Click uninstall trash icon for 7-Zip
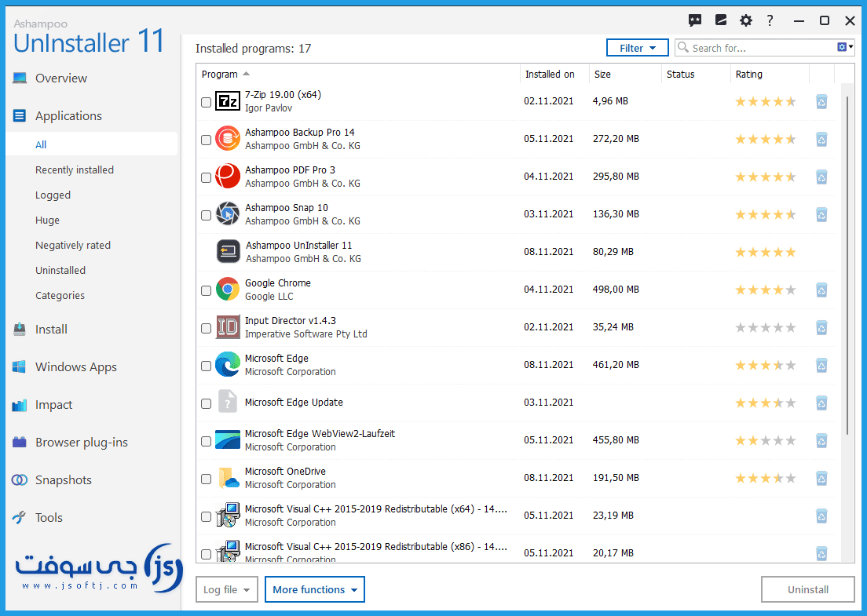 point(821,102)
